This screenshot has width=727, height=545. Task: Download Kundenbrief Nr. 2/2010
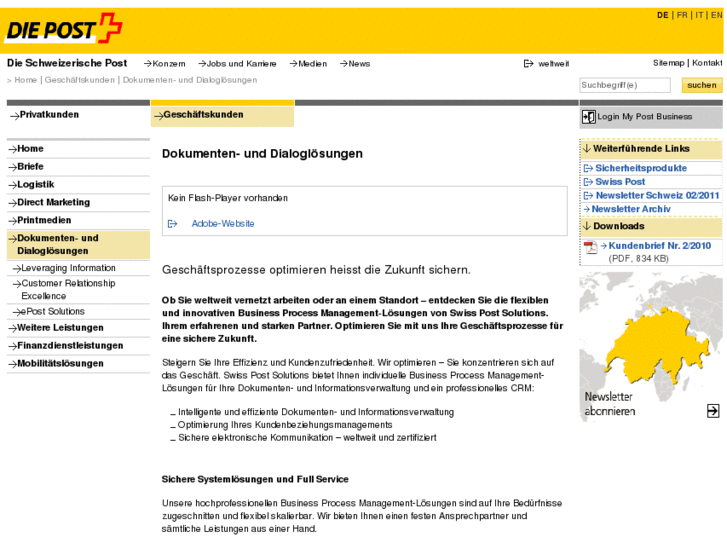click(x=659, y=246)
